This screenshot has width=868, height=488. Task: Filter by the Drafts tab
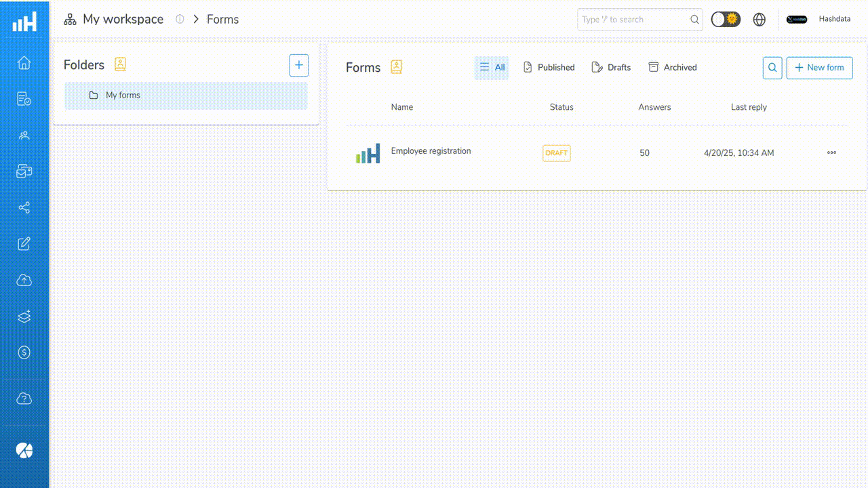coord(611,68)
